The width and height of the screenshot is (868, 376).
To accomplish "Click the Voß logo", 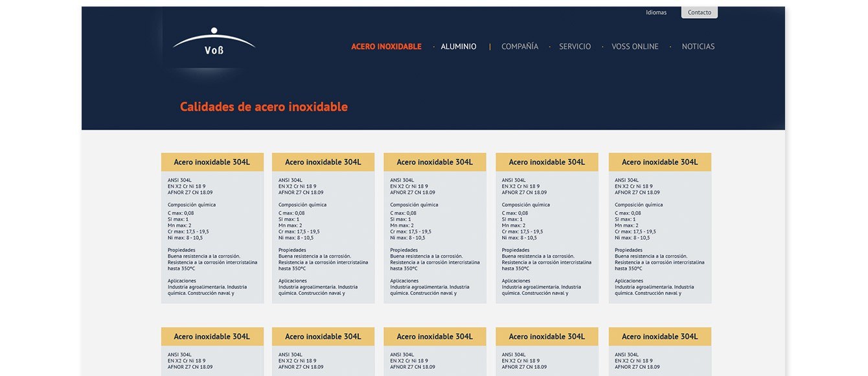I will [214, 43].
